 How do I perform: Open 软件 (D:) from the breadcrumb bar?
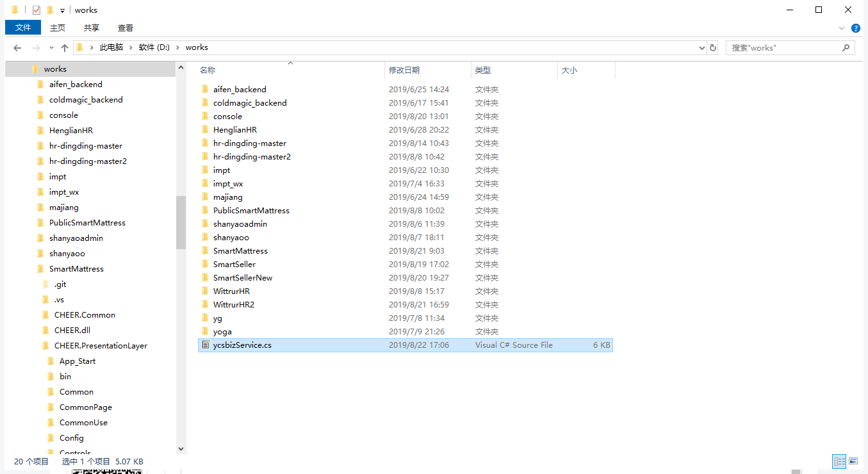(154, 47)
